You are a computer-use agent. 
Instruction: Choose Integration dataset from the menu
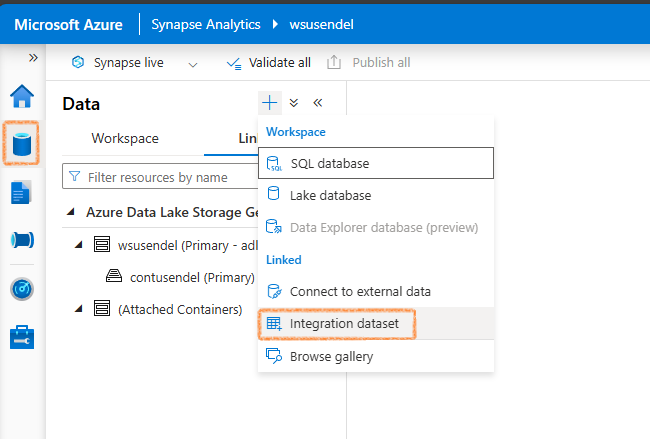pyautogui.click(x=376, y=323)
